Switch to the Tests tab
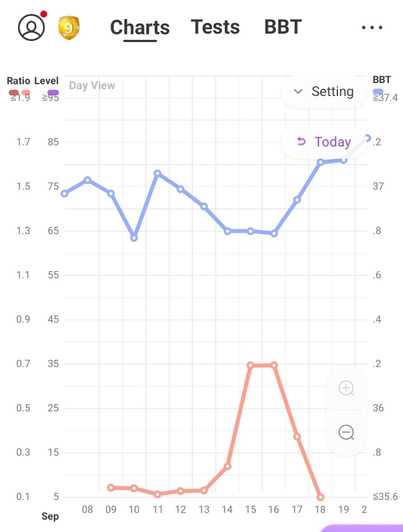 pyautogui.click(x=215, y=27)
